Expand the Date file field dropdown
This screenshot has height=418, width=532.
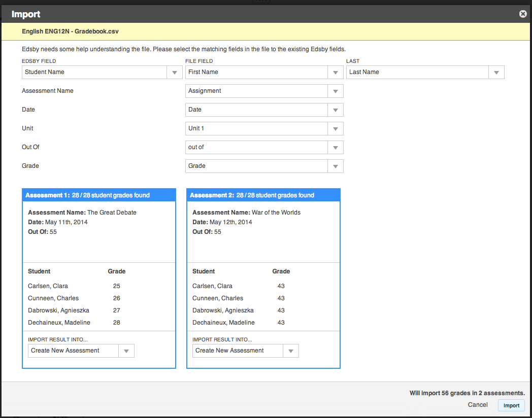[x=335, y=110]
